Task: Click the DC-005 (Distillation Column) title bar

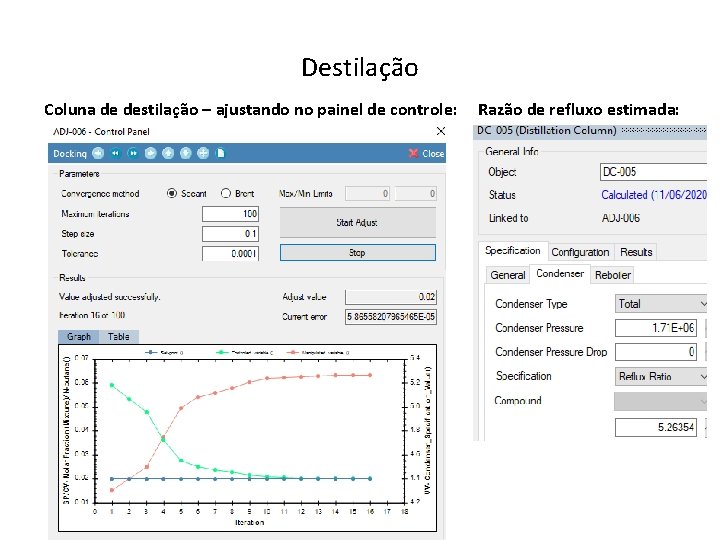Action: click(x=590, y=130)
